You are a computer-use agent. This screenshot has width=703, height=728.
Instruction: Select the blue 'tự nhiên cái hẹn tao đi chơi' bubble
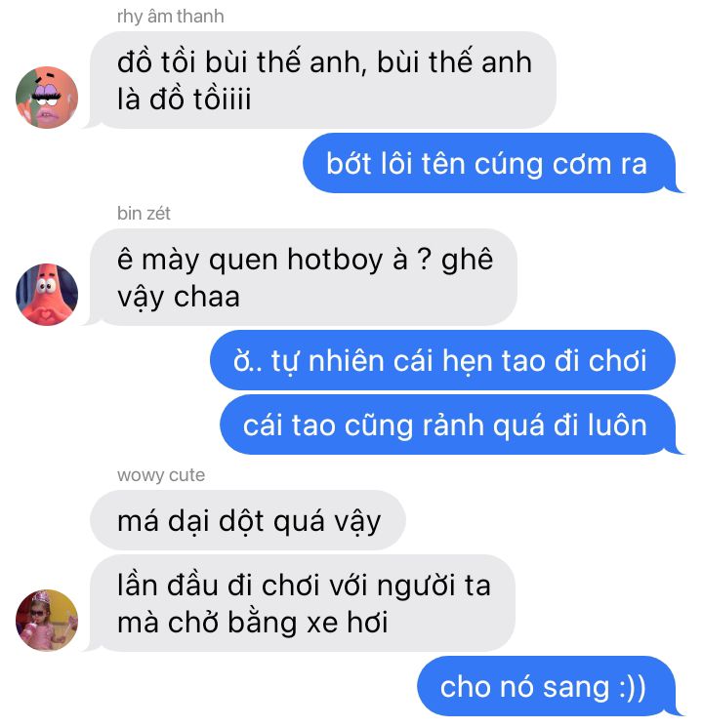tap(443, 360)
